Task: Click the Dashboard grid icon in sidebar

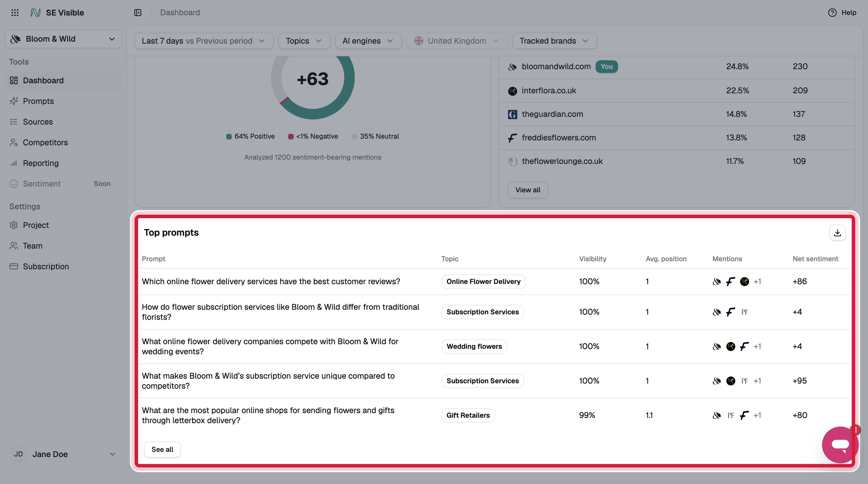Action: point(14,81)
